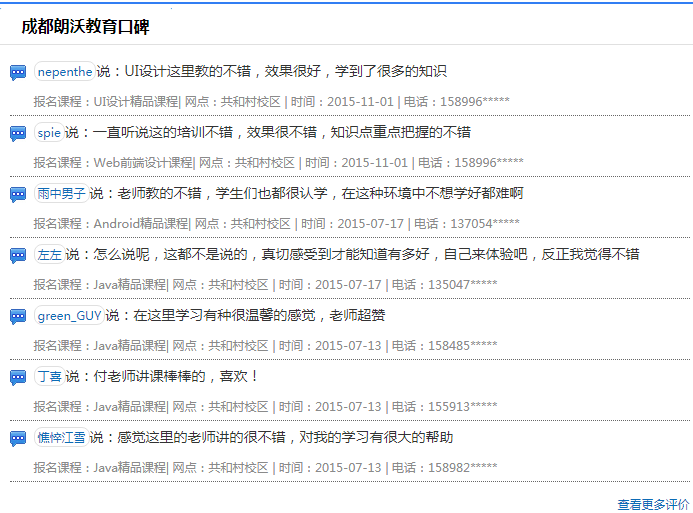The height and width of the screenshot is (513, 693).
Task: Click the chat bubble icon beside 憔悴江雪
Action: coord(18,438)
